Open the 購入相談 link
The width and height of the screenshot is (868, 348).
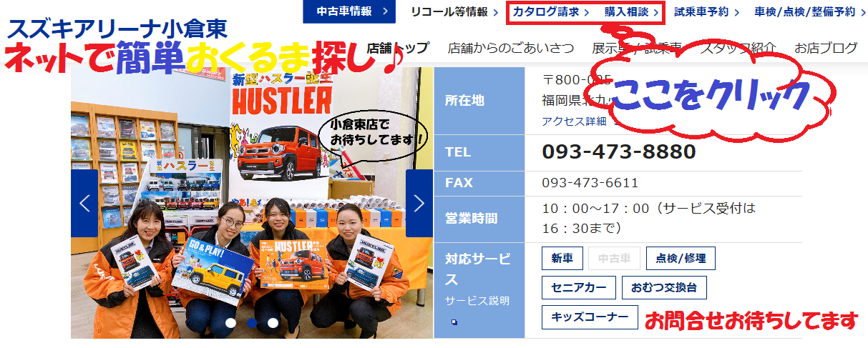coord(631,12)
